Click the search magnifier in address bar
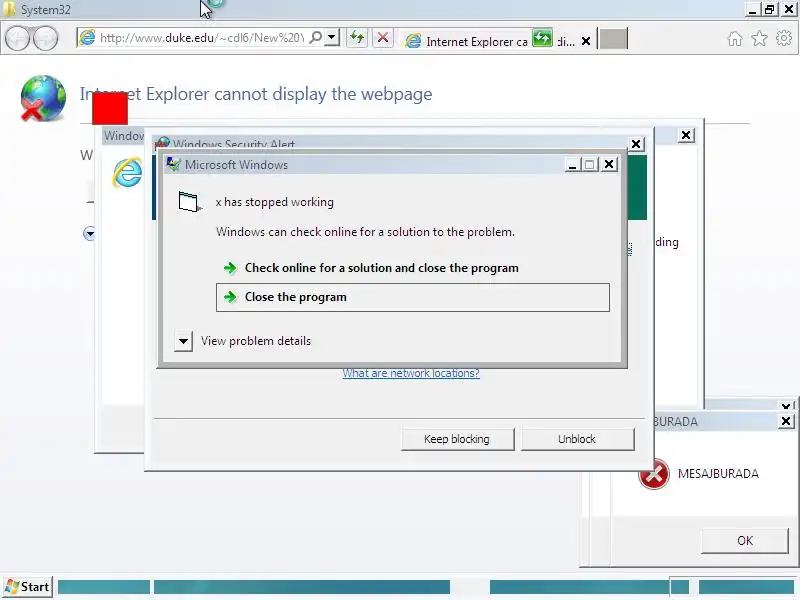800x600 pixels. 316,37
